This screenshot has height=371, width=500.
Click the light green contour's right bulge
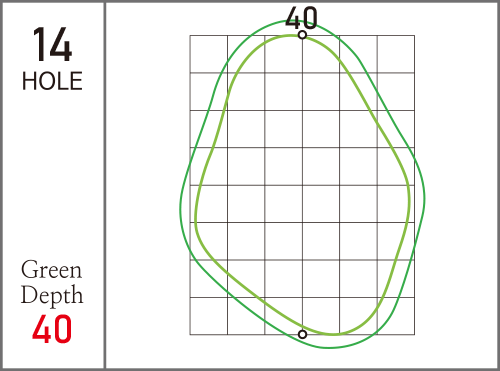(409, 200)
